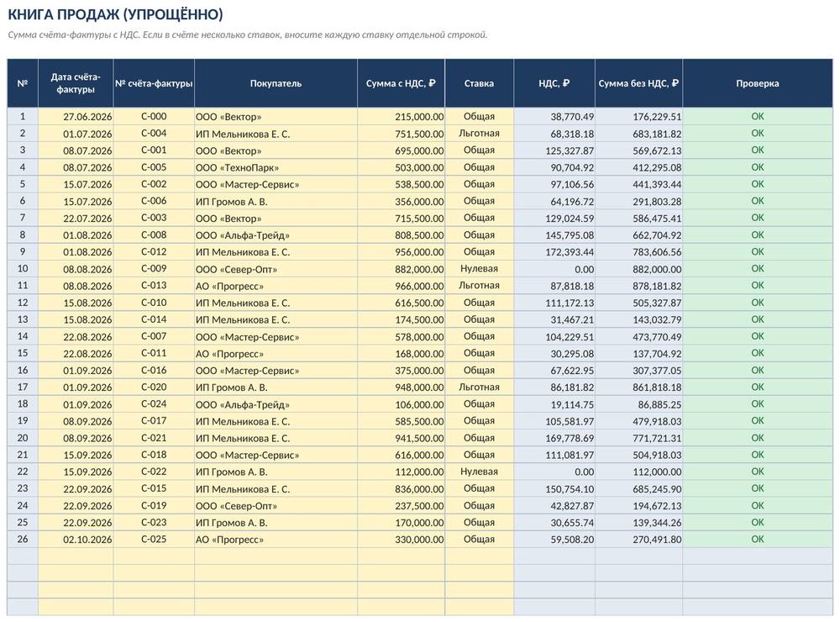
Task: Open rate cell 'Льготная' for АО «Прогресс» row 11
Action: [479, 286]
